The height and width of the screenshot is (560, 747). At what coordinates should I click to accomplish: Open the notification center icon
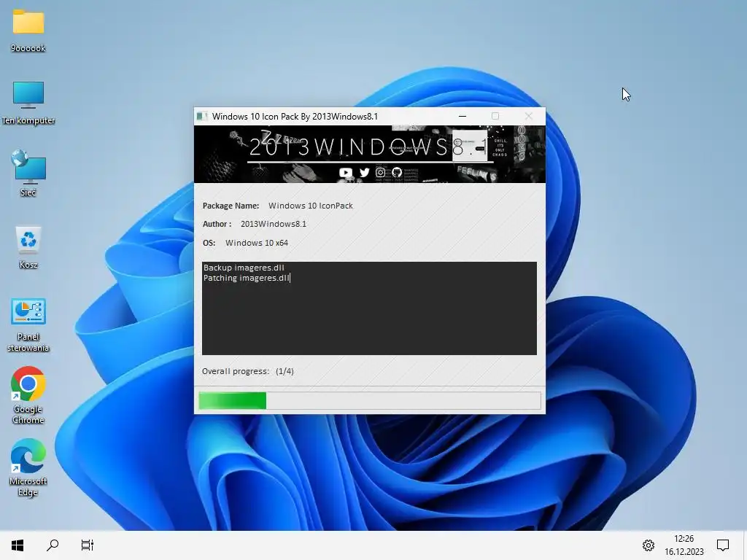point(723,545)
